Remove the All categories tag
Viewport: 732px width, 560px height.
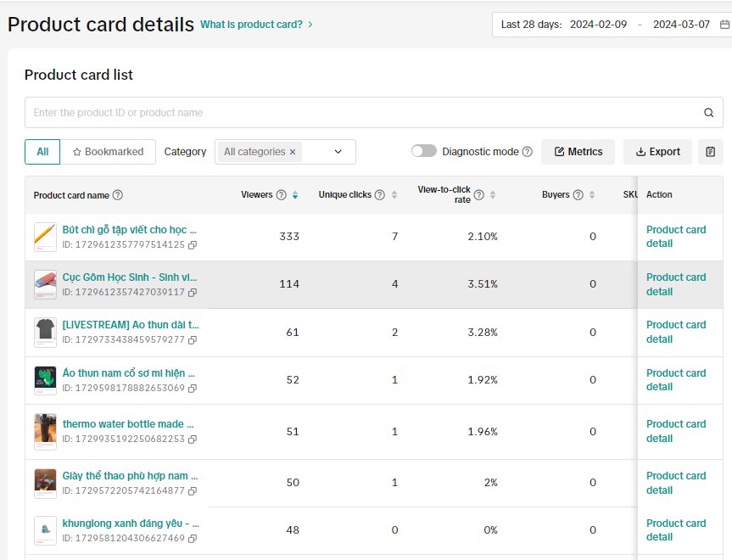click(x=293, y=152)
